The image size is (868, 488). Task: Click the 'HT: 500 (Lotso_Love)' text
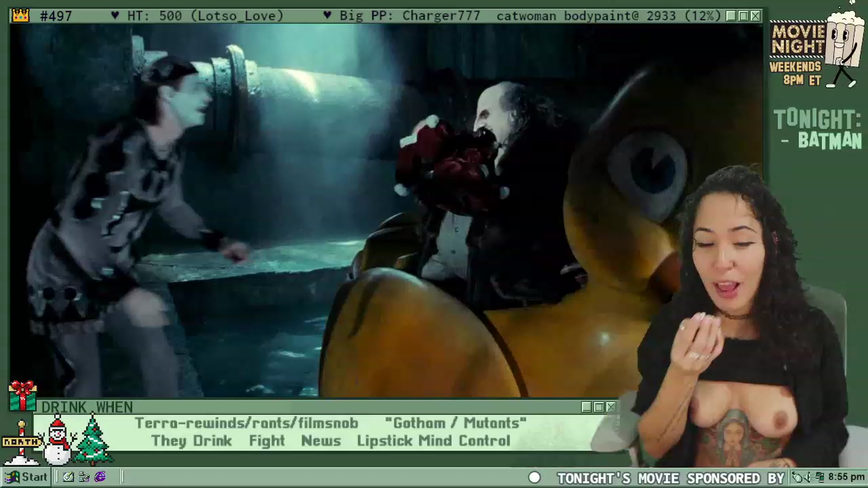[x=205, y=16]
